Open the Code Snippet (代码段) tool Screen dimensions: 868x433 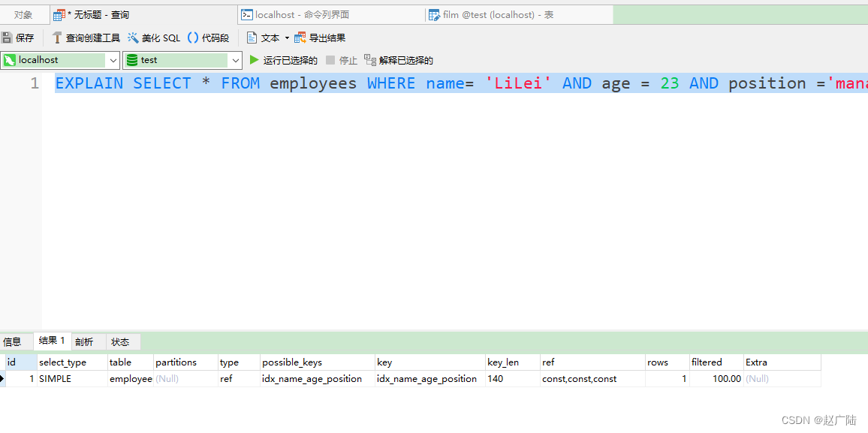tap(208, 38)
